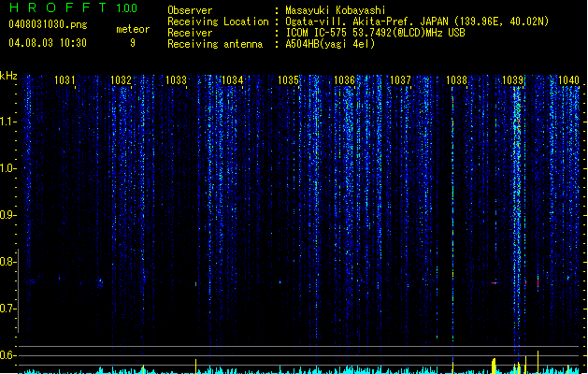
Task: Click the 0.9 kHz axis label
Action: [x=7, y=215]
